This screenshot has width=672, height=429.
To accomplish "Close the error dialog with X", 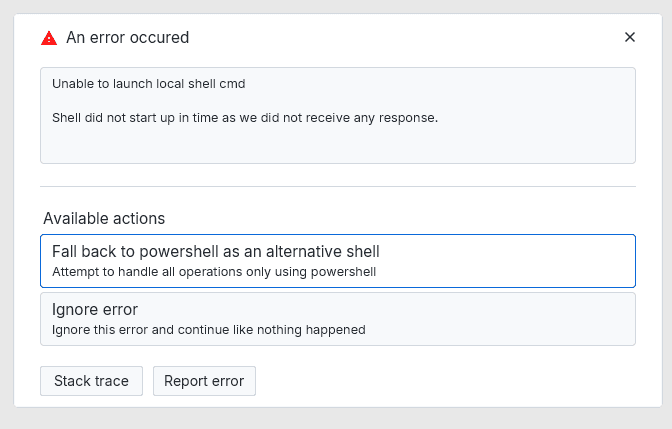I will (x=630, y=37).
